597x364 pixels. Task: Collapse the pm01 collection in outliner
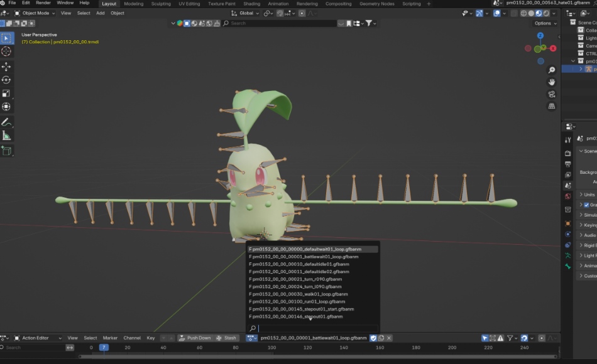point(573,61)
